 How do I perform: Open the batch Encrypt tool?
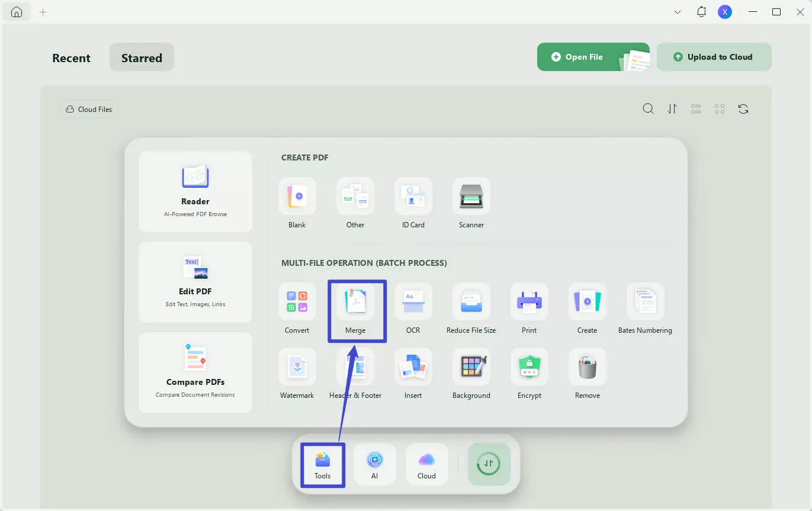(x=529, y=373)
